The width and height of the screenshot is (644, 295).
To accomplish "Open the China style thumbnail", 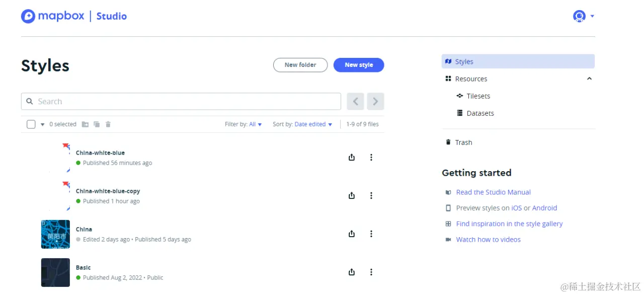I will (x=55, y=234).
